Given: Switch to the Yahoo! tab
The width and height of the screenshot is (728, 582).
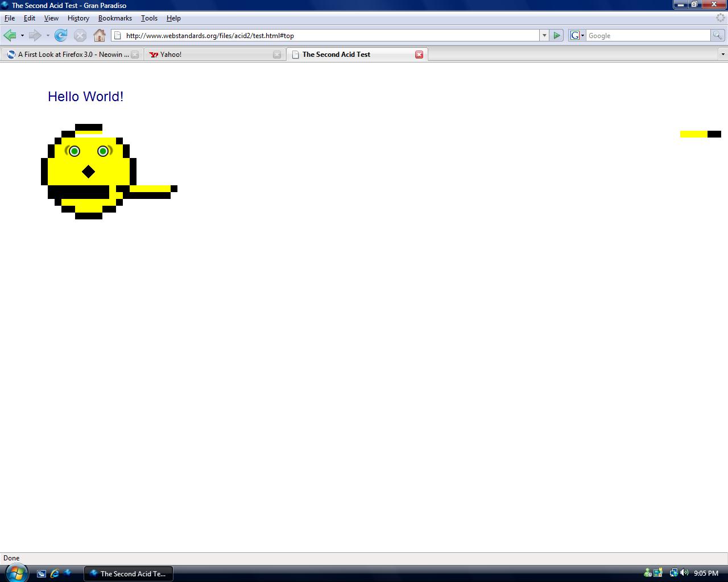Looking at the screenshot, I should (x=214, y=55).
